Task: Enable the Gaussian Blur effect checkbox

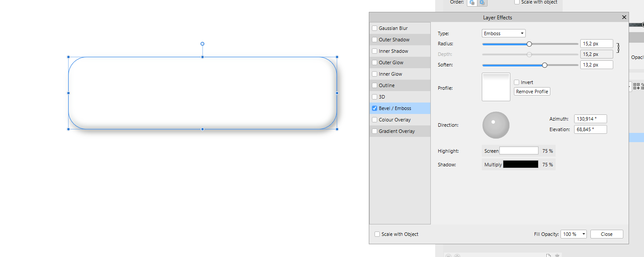Action: point(375,28)
